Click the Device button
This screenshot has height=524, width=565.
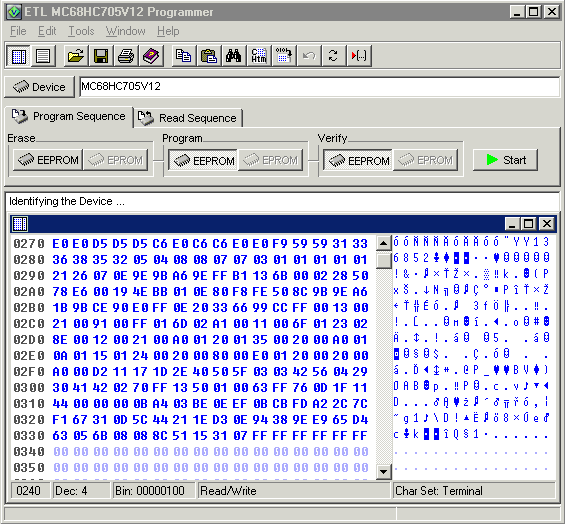tap(39, 87)
